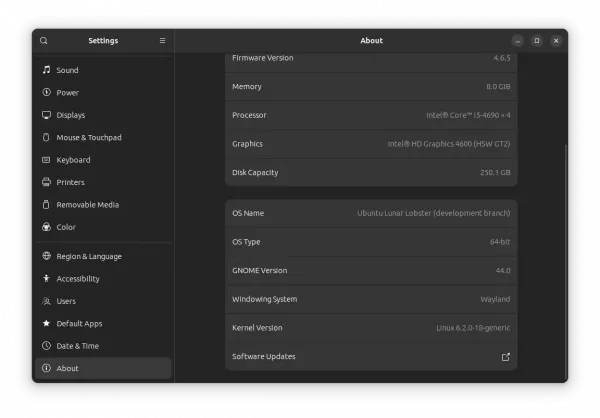Click the Disk Capacity row
Screen dimensions: 600x418
pos(371,173)
